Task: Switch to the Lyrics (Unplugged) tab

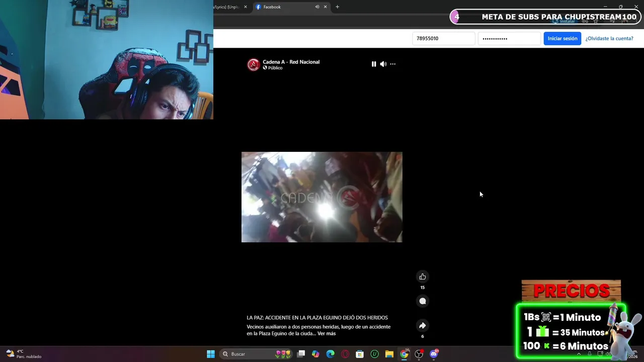Action: pyautogui.click(x=226, y=7)
